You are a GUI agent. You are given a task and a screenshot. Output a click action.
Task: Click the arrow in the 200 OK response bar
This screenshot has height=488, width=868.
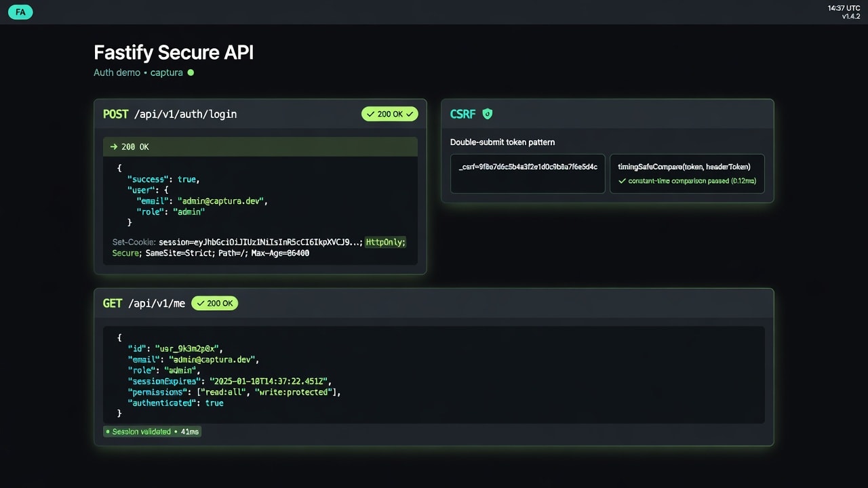click(114, 146)
